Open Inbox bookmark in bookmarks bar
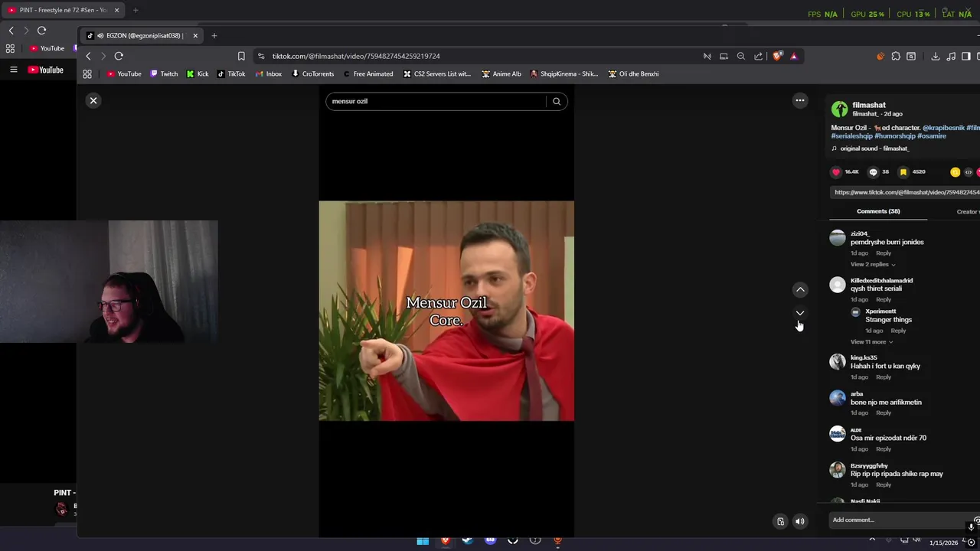 tap(269, 74)
